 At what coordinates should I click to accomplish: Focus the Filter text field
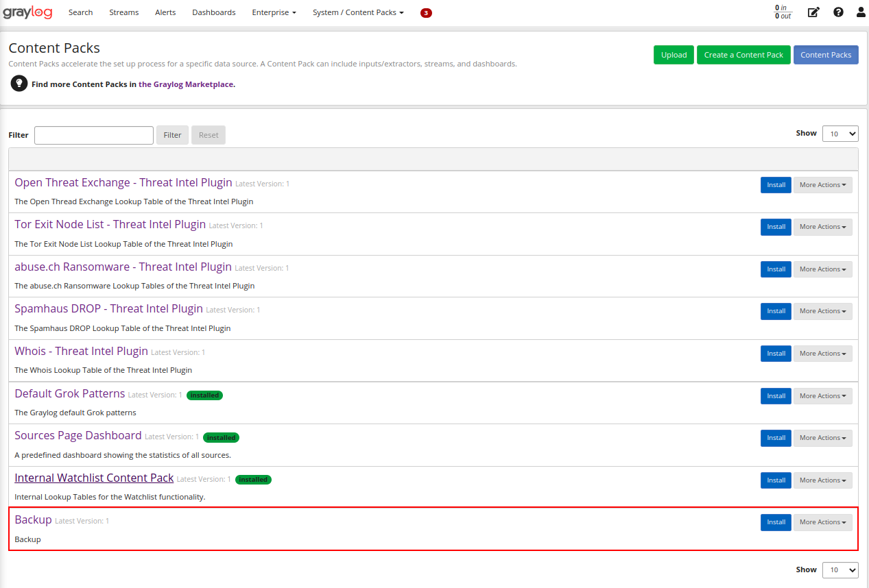pos(94,135)
